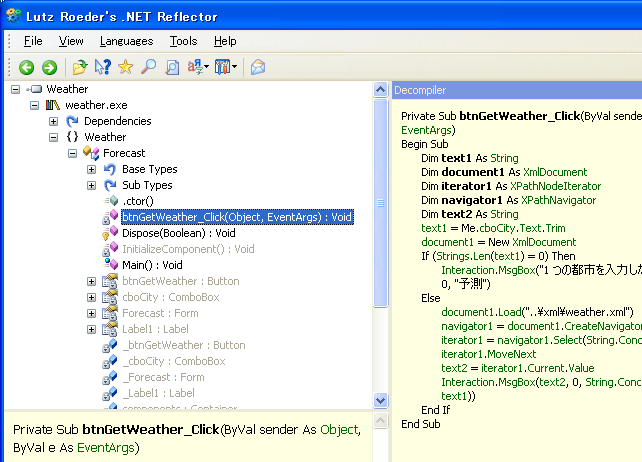Select the Forecast class item
The image size is (642, 462).
coord(124,153)
